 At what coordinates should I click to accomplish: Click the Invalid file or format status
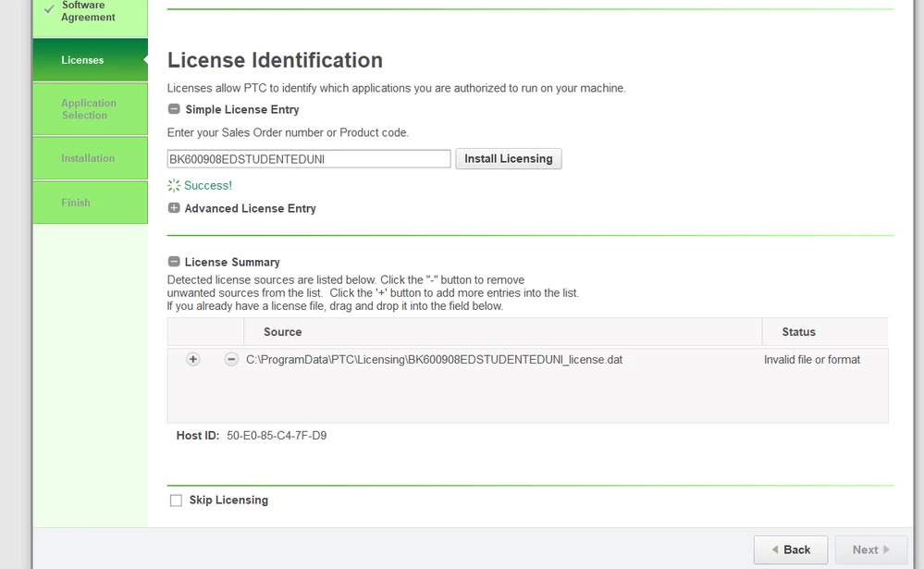coord(812,360)
